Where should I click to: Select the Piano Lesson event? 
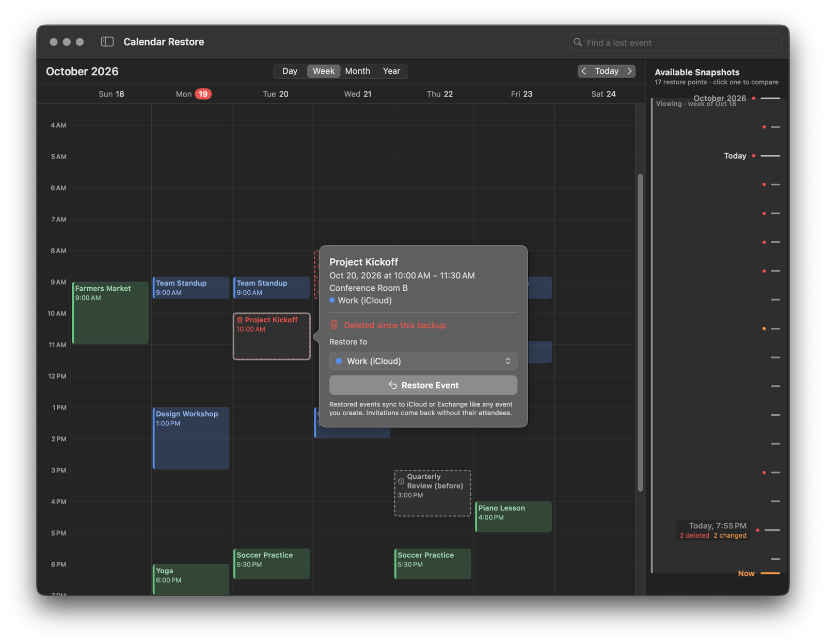(513, 517)
